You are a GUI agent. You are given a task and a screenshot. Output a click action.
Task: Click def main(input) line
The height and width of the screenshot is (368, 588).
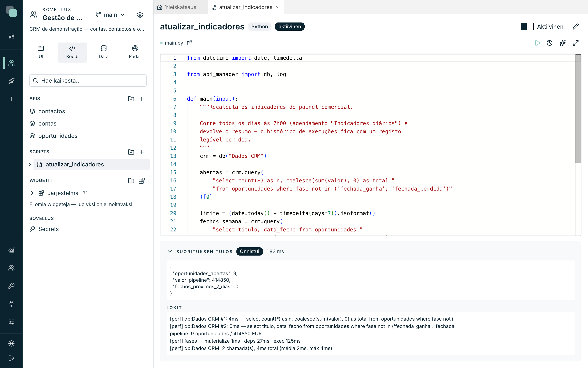[x=212, y=99]
